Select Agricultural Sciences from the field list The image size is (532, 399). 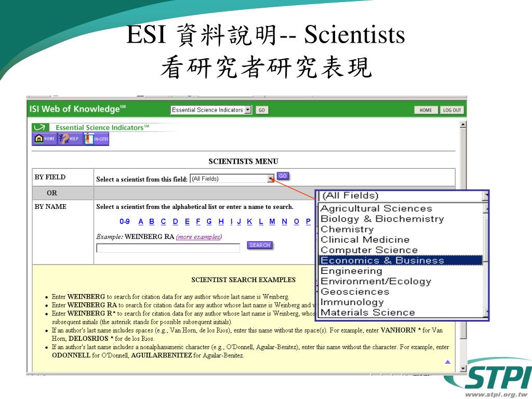click(x=376, y=208)
